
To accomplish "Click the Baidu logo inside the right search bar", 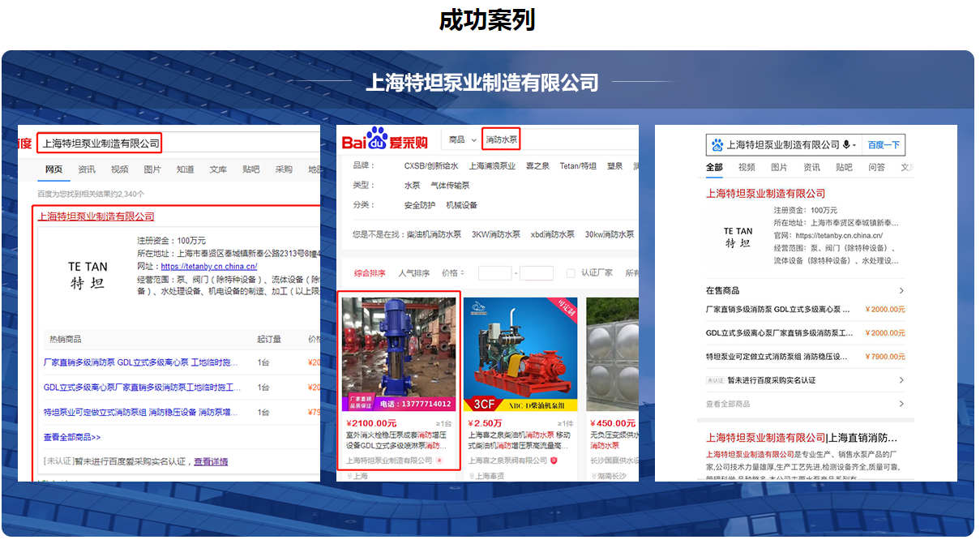I will click(x=717, y=144).
